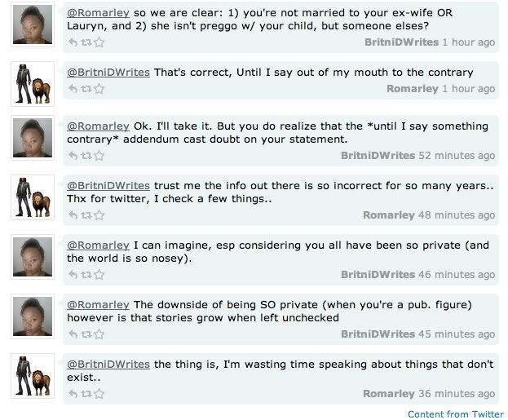
Task: Retweet the 'Ok. I'll take it' tweet
Action: coord(86,156)
